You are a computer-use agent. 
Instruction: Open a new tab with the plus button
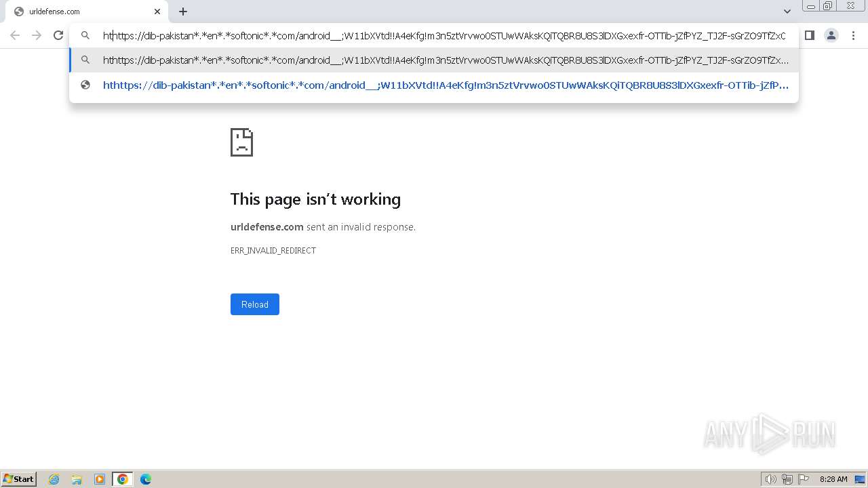183,12
